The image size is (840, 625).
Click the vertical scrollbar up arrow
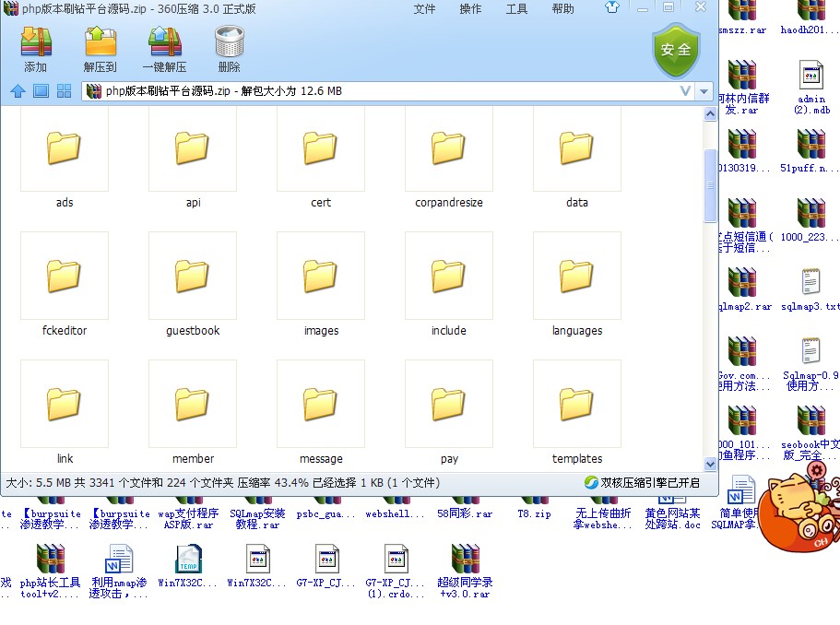709,112
